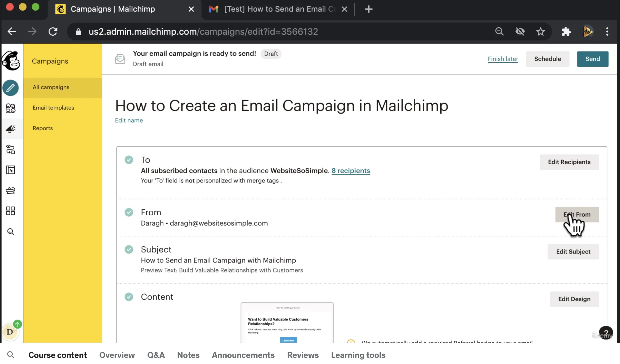Click the 8 recipients link
This screenshot has height=364, width=620.
click(x=351, y=171)
